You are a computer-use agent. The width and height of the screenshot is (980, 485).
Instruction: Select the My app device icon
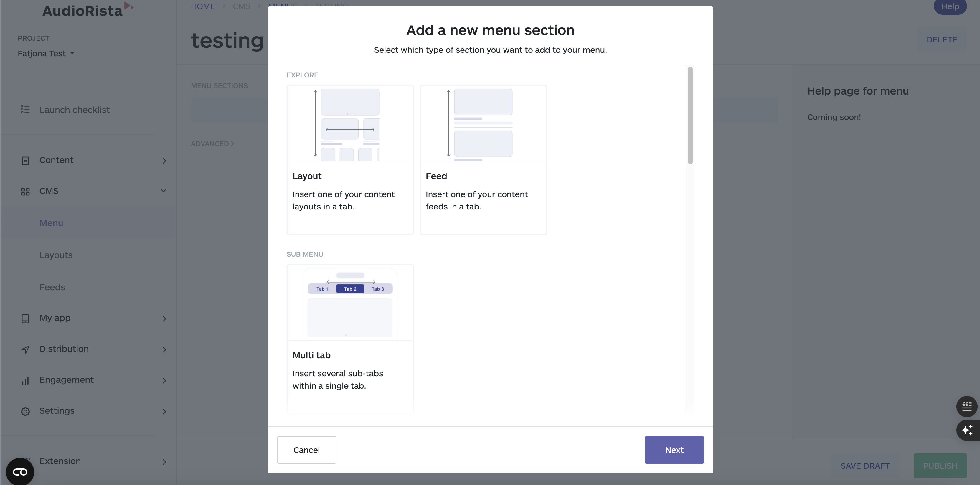pyautogui.click(x=25, y=319)
